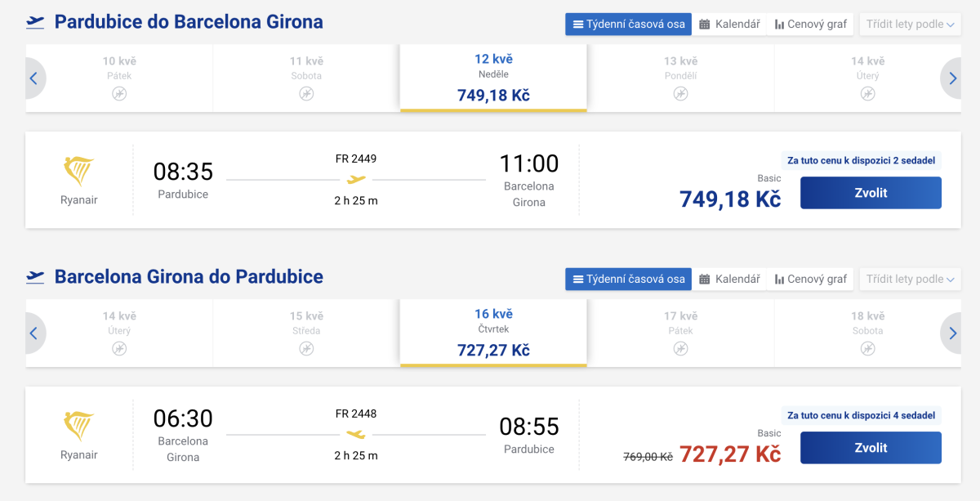Screen dimensions: 980x501
Task: Click the Ryanair logo on the outbound flight
Action: tap(78, 171)
